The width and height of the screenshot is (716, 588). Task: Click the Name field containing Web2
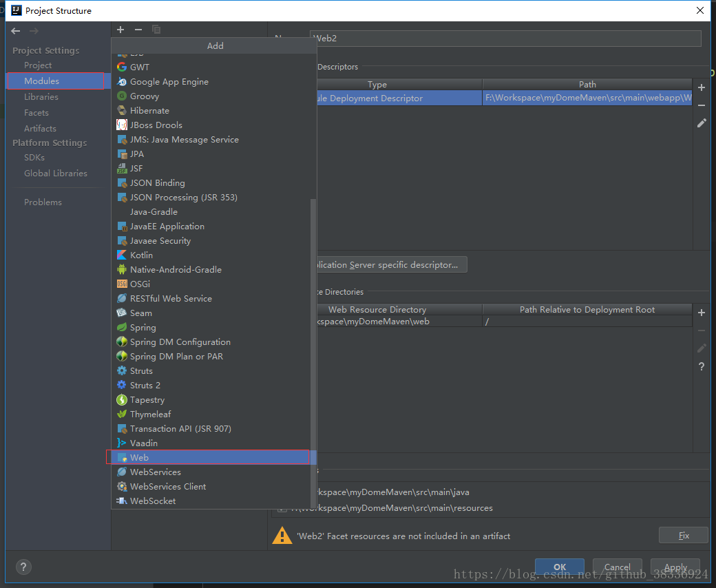point(505,39)
